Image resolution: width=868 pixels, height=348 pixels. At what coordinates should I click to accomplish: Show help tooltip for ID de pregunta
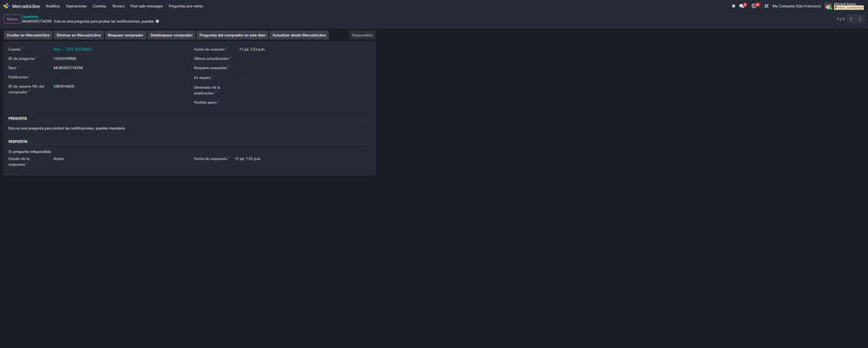(x=36, y=57)
